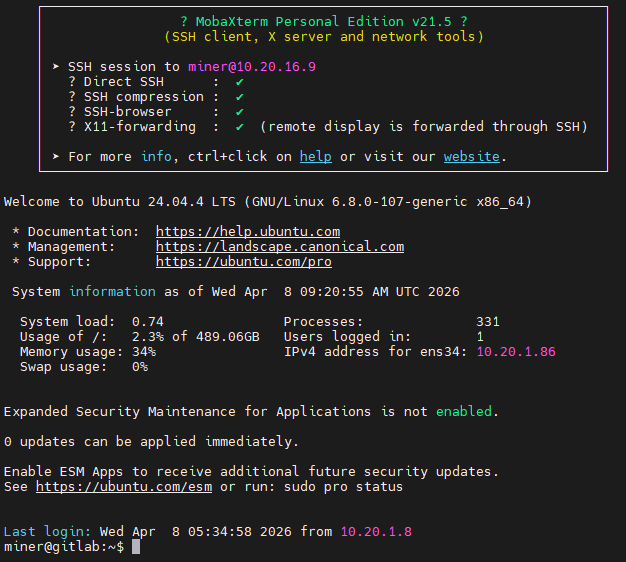Open the https://help.ubuntu.com documentation link
626x562 pixels.
[248, 232]
